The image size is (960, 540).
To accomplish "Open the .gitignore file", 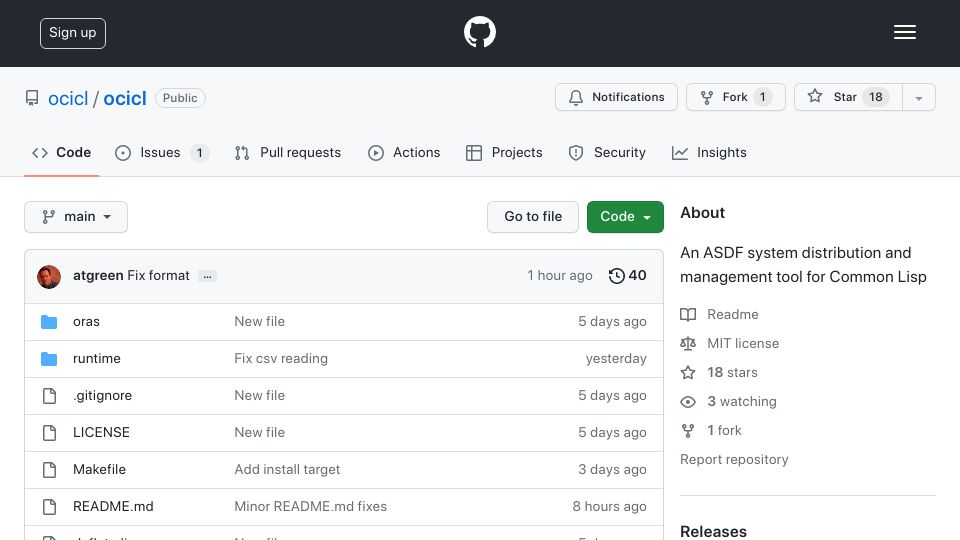I will [x=102, y=396].
